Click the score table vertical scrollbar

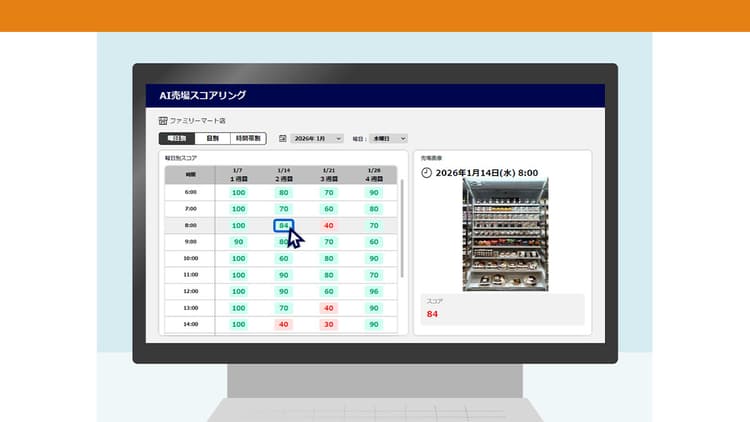click(x=402, y=229)
